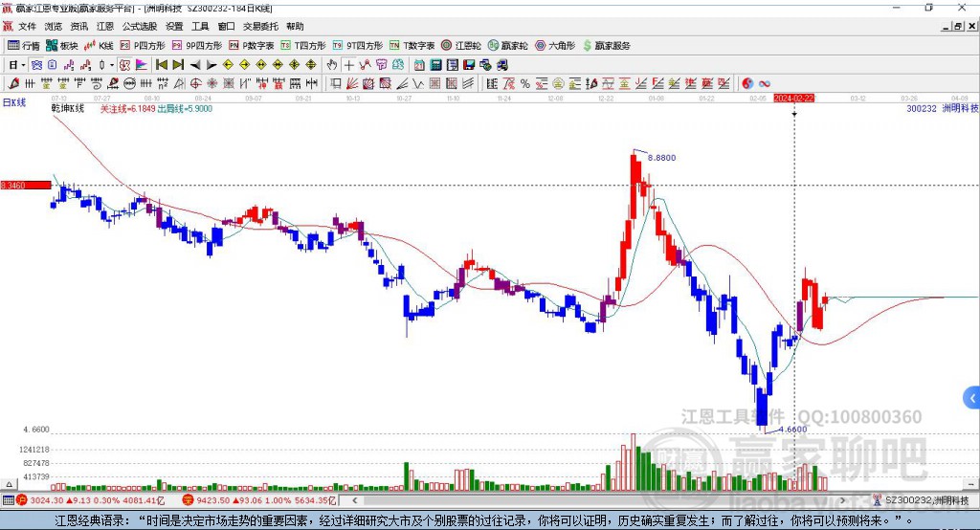Open the P四方形 tool
This screenshot has height=530, width=980.
[x=143, y=46]
